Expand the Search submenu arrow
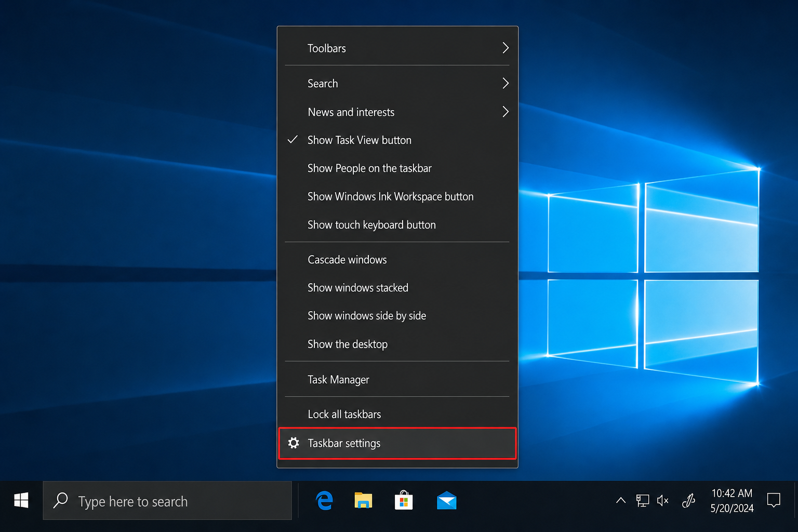The image size is (798, 532). click(506, 83)
